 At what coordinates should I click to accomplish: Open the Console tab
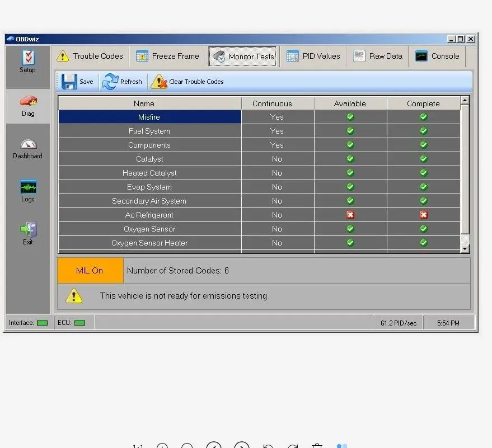tap(437, 56)
